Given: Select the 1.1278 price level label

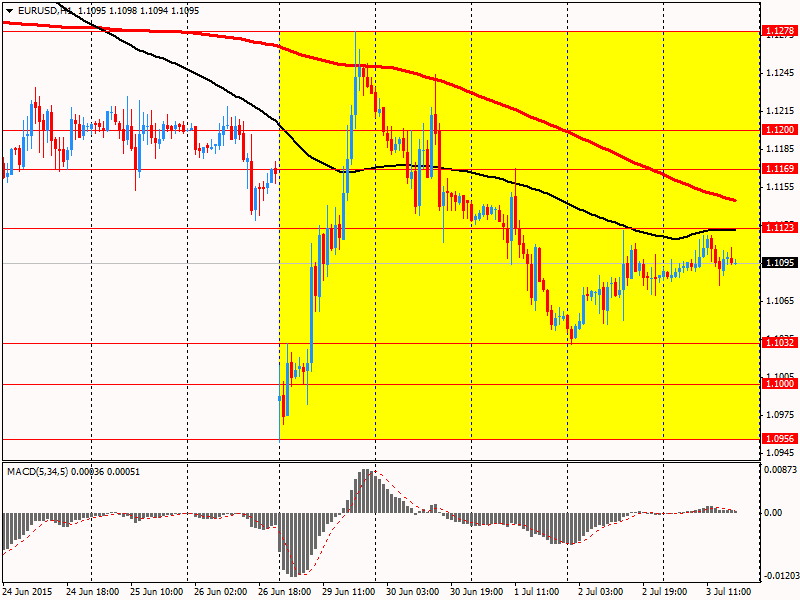Looking at the screenshot, I should click(x=779, y=32).
